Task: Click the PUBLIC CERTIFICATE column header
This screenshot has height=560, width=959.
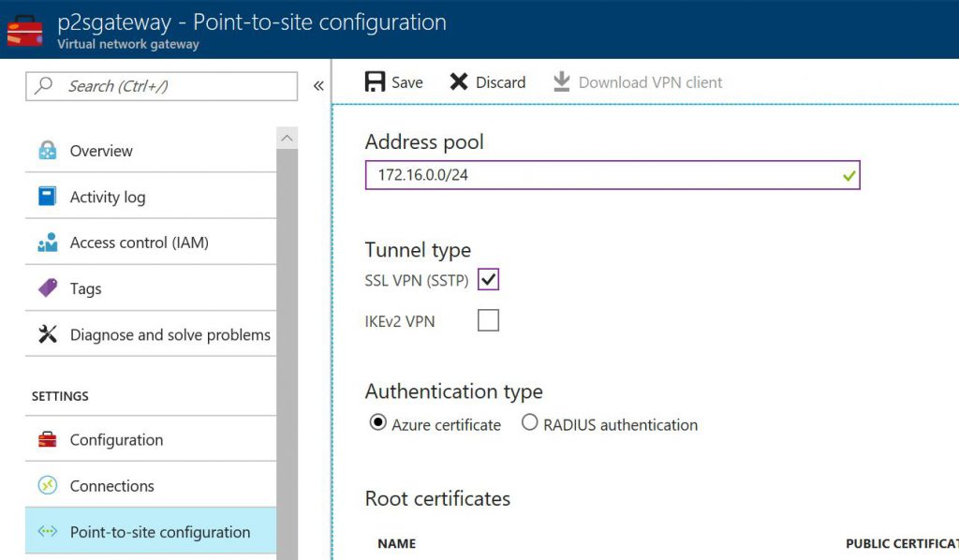Action: pyautogui.click(x=902, y=543)
